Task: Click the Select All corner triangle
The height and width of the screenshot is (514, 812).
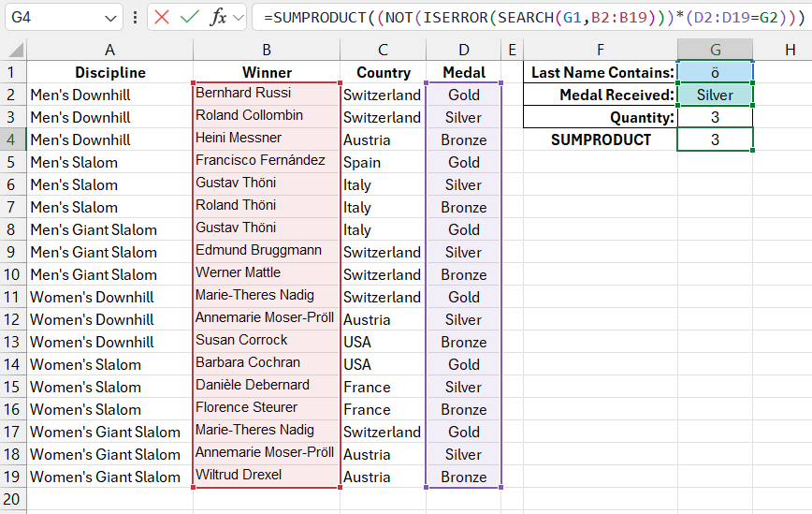Action: (13, 50)
